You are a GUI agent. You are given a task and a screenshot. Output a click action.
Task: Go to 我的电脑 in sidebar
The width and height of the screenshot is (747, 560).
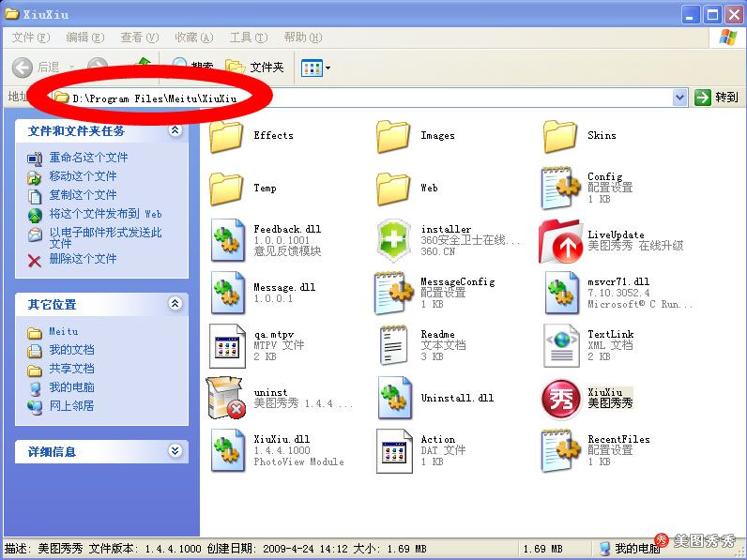[x=71, y=387]
